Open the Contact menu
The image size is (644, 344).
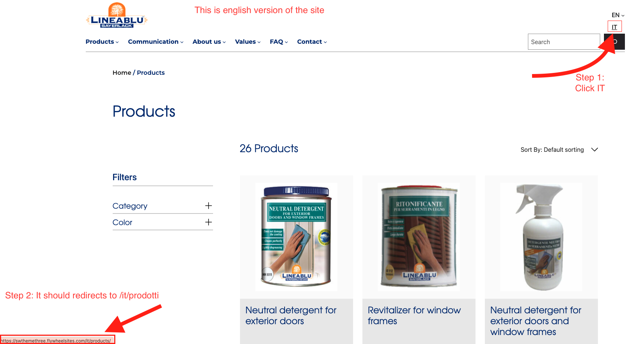point(312,42)
